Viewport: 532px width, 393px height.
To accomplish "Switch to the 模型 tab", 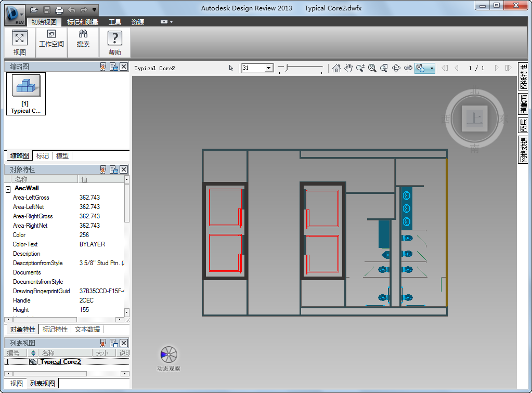I will coord(62,155).
